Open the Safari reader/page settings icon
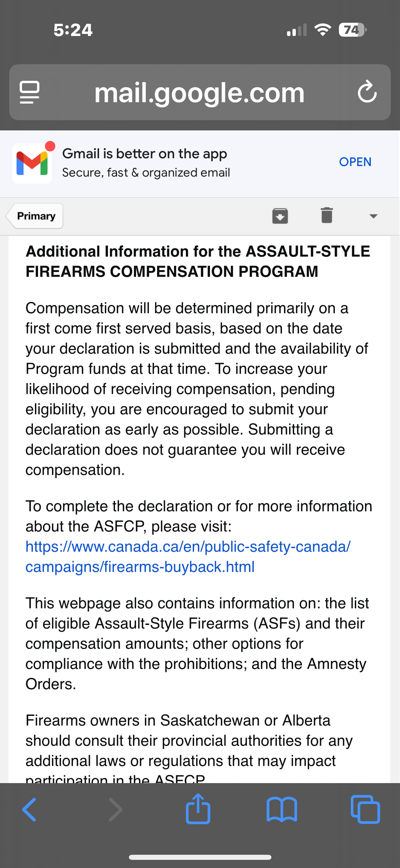This screenshot has height=868, width=400. click(30, 92)
